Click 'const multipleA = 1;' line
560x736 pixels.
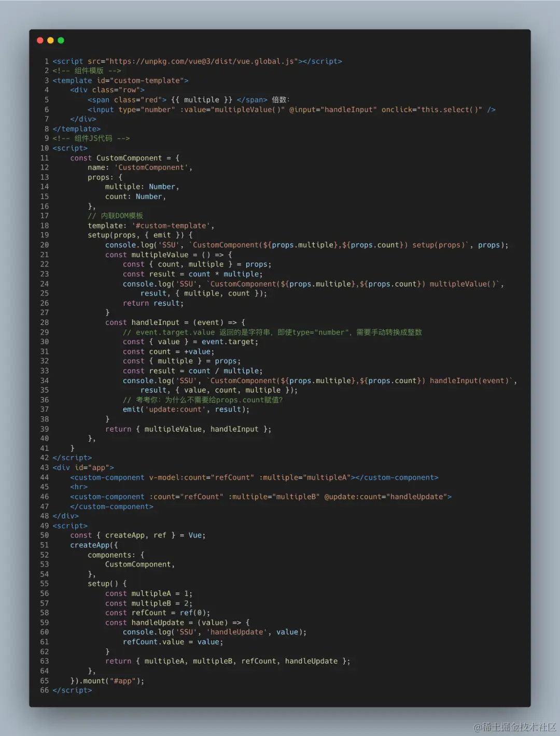point(149,594)
